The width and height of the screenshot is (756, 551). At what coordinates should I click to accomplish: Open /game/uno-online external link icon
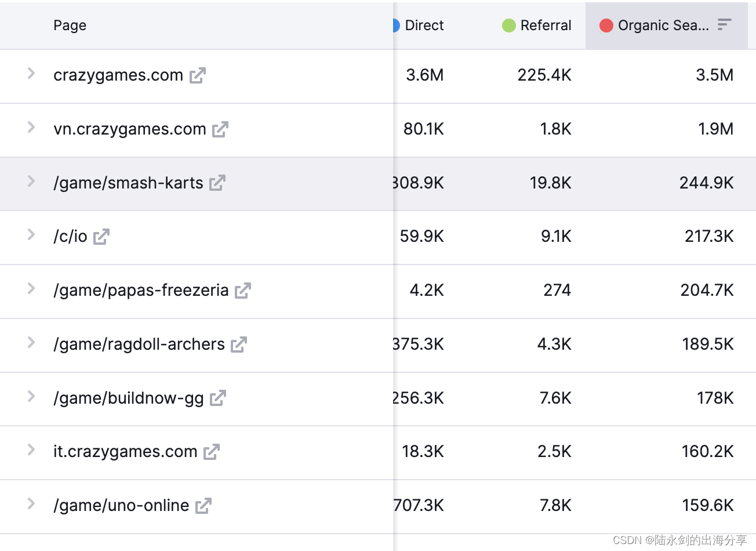click(x=203, y=506)
